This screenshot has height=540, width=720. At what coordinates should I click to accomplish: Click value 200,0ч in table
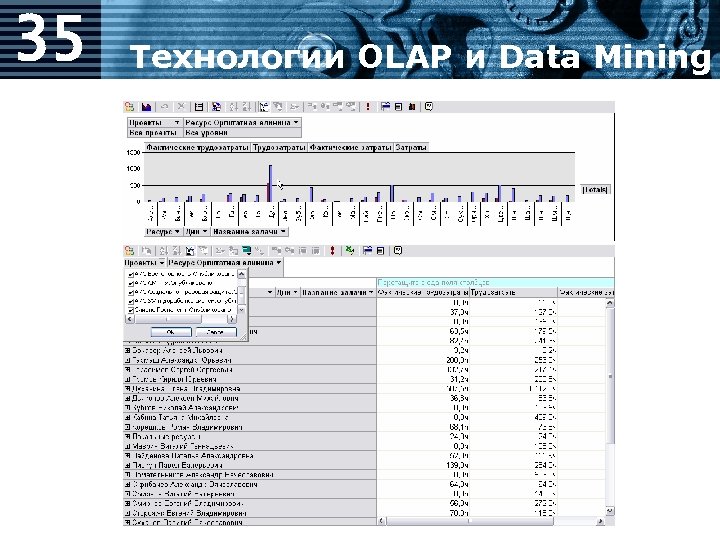click(x=457, y=360)
